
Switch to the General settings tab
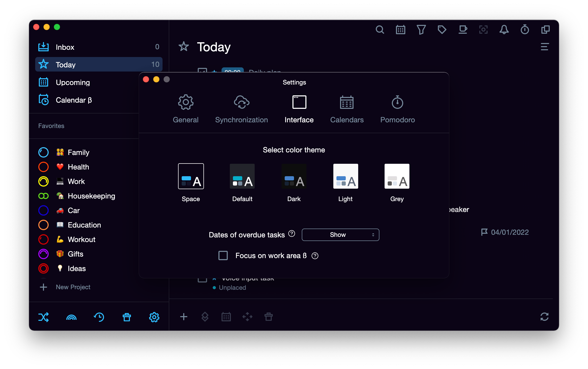186,109
